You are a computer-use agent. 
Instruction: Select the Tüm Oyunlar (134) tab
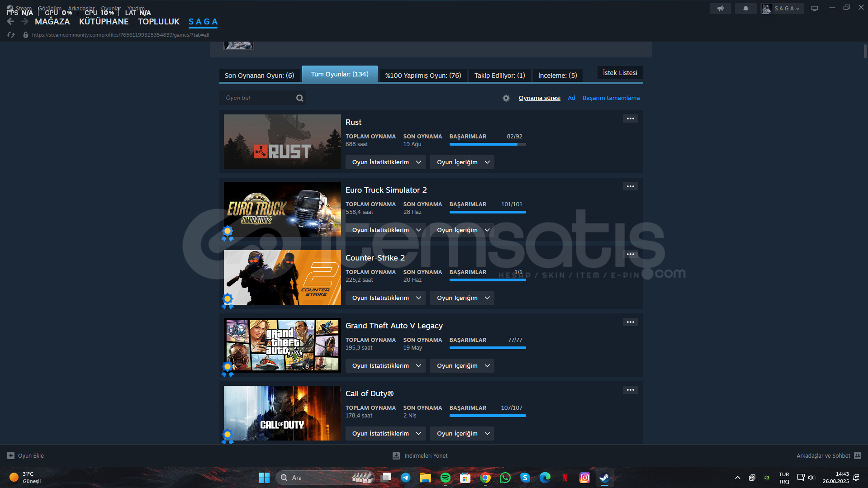pyautogui.click(x=340, y=74)
